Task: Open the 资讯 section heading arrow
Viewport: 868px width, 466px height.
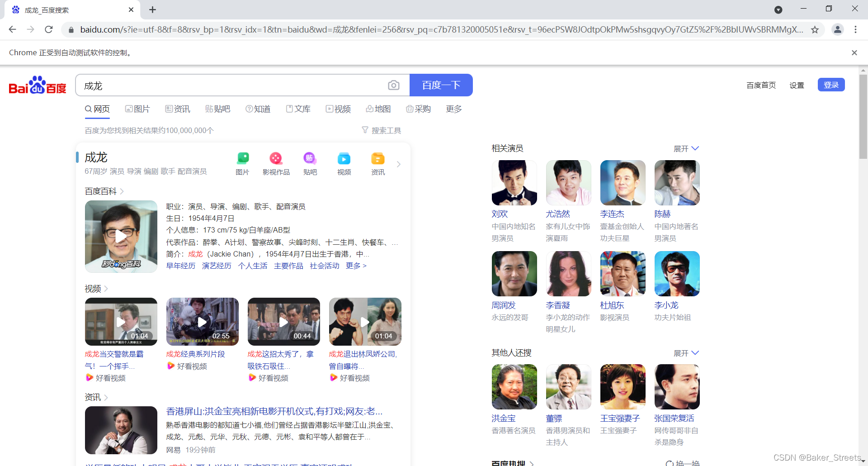Action: 106,397
